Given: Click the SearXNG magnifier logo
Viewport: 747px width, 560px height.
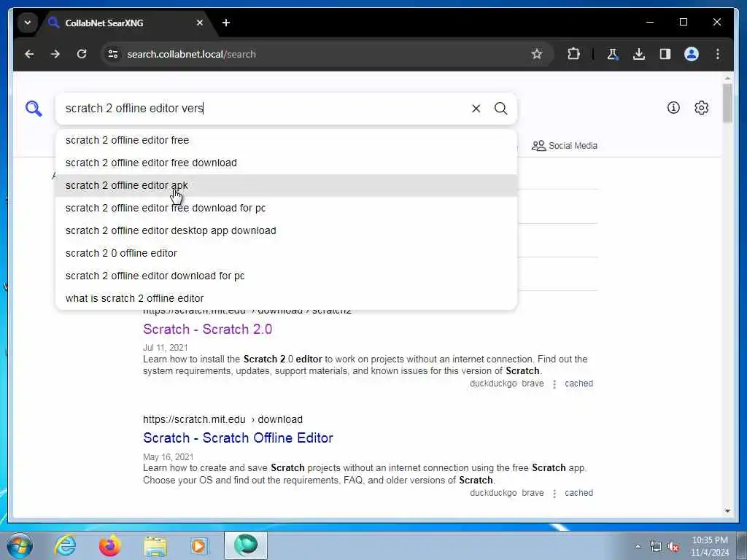Looking at the screenshot, I should 34,109.
